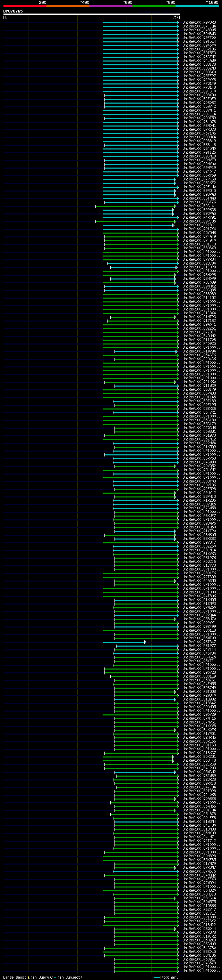Screen dimensions: 222x980
Task: Choose hit UniRef100_Q8GZN2
Action: (x=199, y=57)
